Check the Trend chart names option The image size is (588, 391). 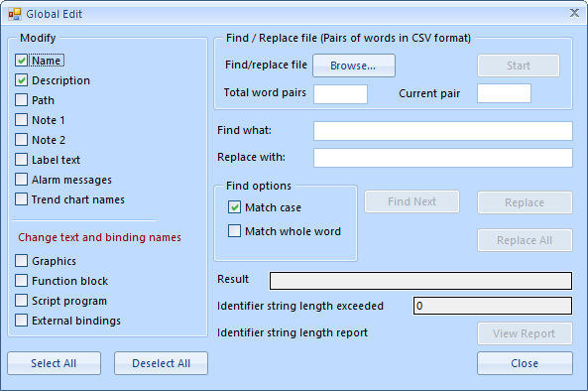[22, 199]
